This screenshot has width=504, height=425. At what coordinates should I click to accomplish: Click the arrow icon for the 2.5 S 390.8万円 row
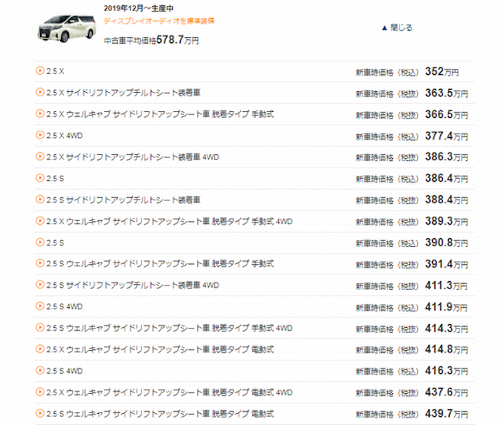pyautogui.click(x=40, y=243)
